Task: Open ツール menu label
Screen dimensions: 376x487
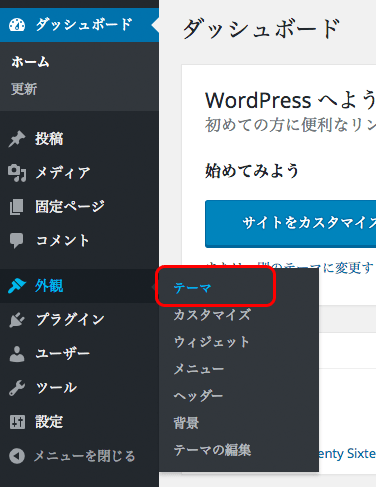Action: coord(56,388)
